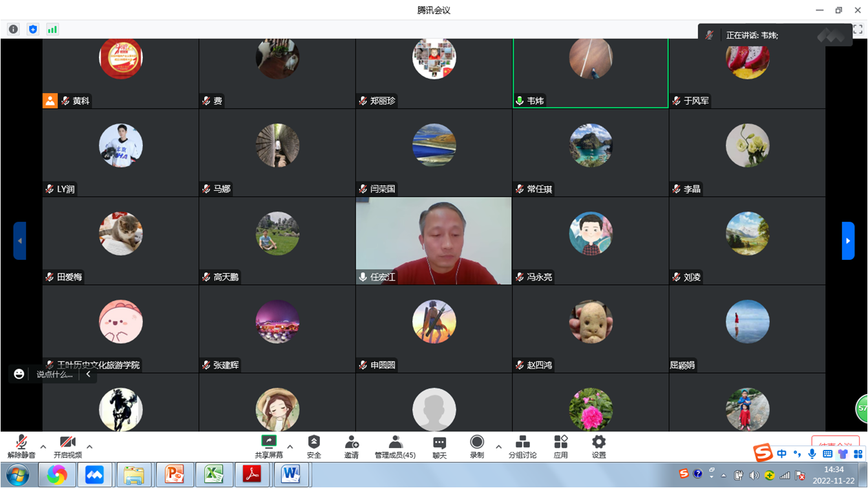The image size is (868, 488).
Task: Click the meeting info icon top-left
Action: [x=13, y=29]
